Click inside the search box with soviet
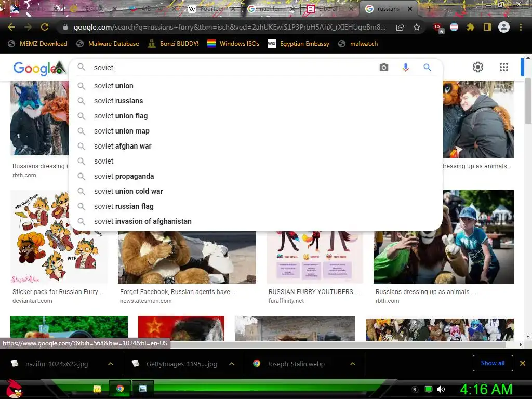 pyautogui.click(x=234, y=67)
